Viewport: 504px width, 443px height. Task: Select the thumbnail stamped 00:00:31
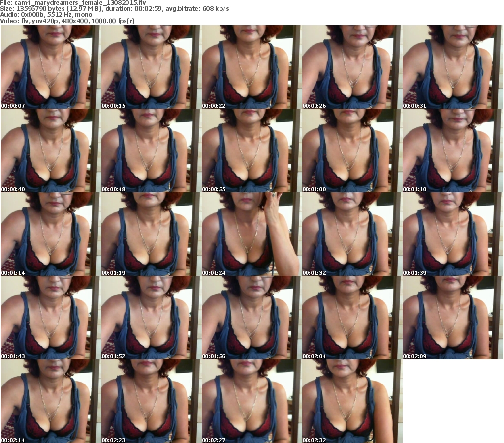pos(452,67)
